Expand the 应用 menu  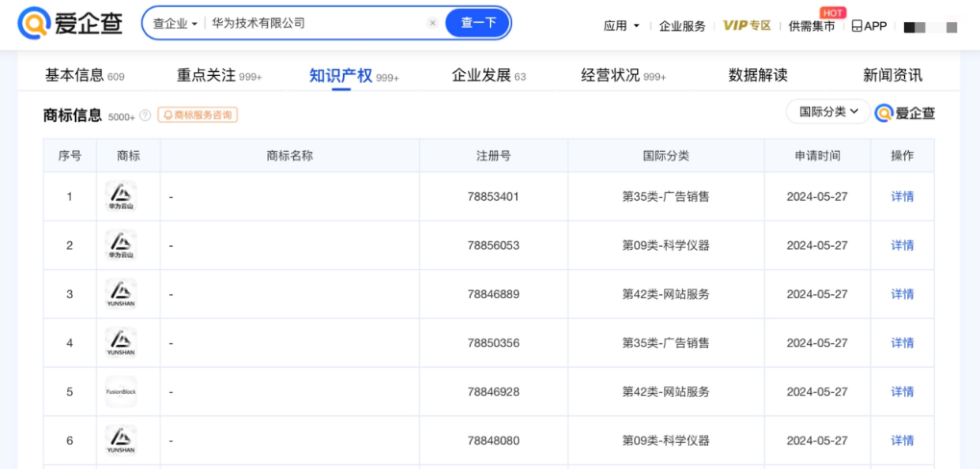click(622, 26)
